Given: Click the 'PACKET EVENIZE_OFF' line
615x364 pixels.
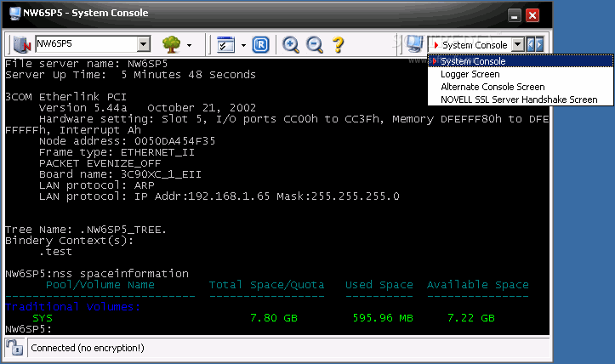Looking at the screenshot, I should coord(100,163).
